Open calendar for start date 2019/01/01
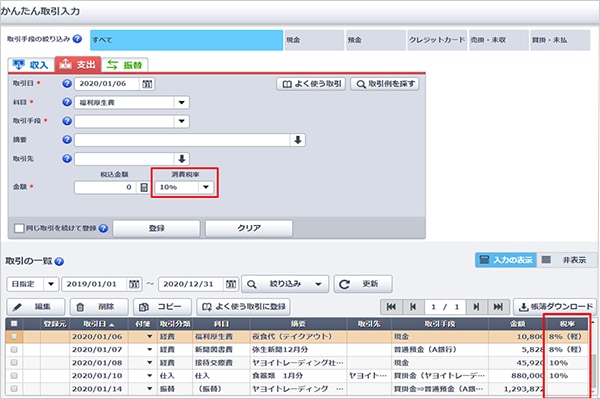Screen dimensions: 600x399 (134, 284)
